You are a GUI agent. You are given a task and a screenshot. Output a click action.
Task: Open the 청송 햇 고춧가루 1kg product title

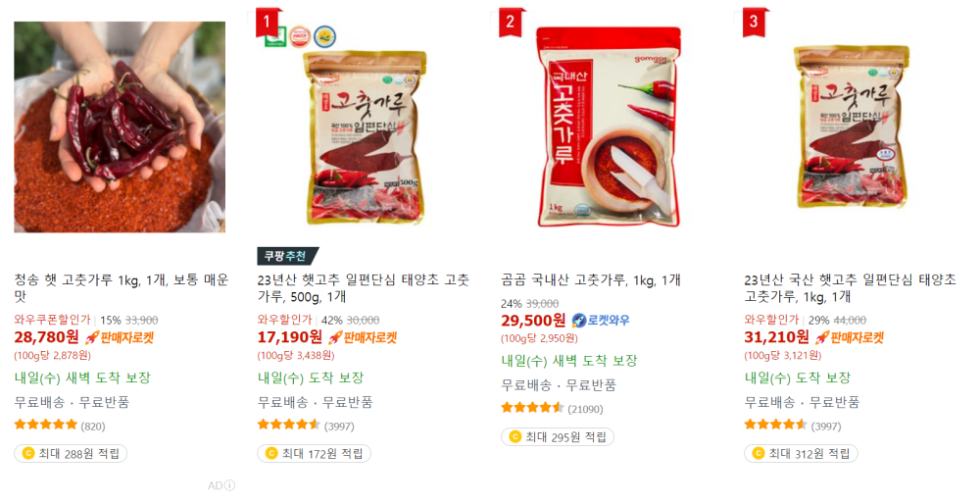pyautogui.click(x=122, y=288)
